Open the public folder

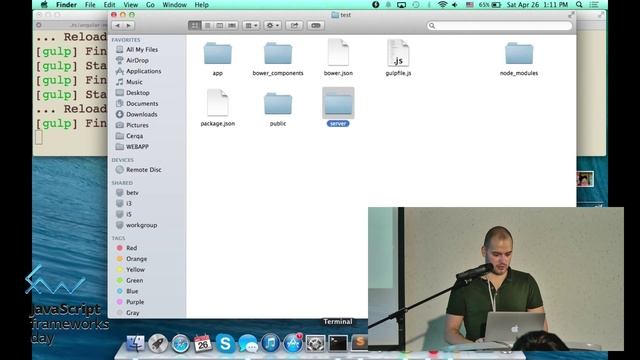278,104
